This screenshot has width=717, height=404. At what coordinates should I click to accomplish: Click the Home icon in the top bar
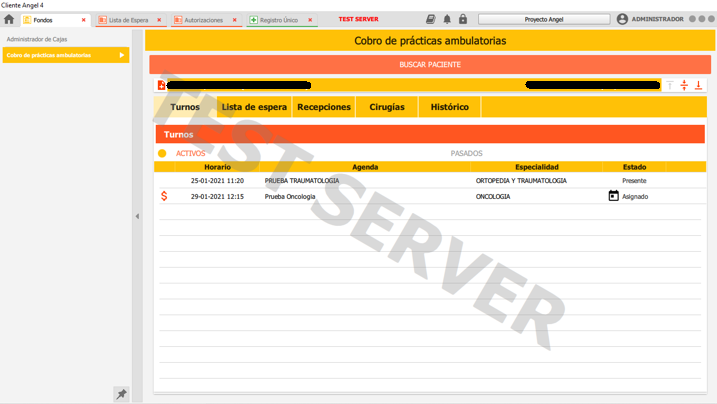(9, 19)
